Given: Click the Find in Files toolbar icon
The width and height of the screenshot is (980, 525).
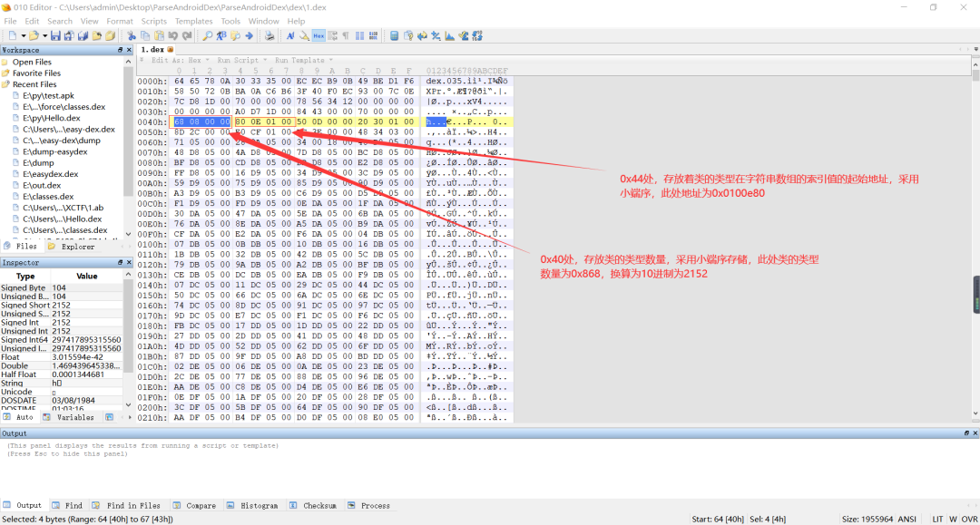Looking at the screenshot, I should pos(235,35).
